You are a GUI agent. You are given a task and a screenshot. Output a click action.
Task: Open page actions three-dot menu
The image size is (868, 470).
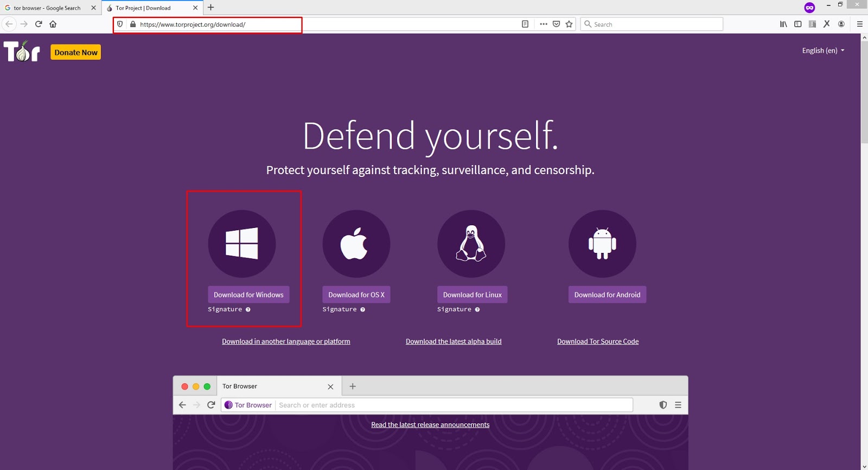pos(544,24)
